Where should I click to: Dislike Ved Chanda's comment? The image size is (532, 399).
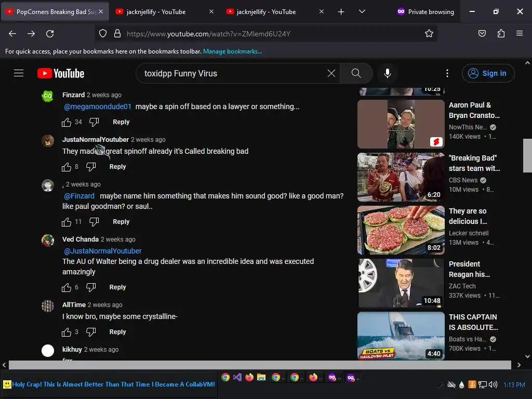pyautogui.click(x=91, y=287)
